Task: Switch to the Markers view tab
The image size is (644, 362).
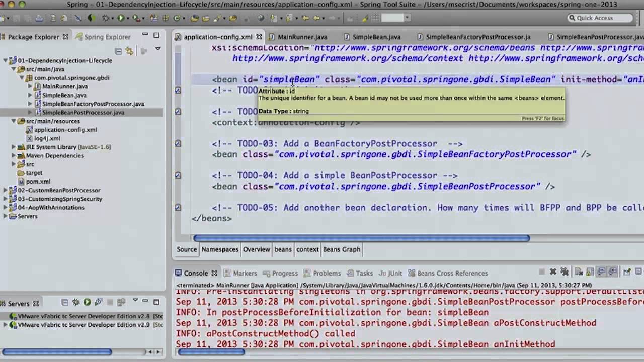Action: pyautogui.click(x=240, y=273)
